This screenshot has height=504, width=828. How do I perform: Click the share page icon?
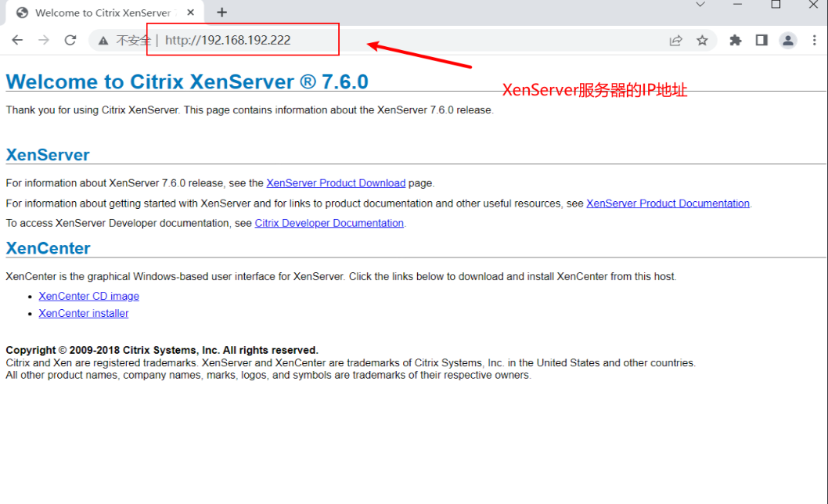coord(676,41)
